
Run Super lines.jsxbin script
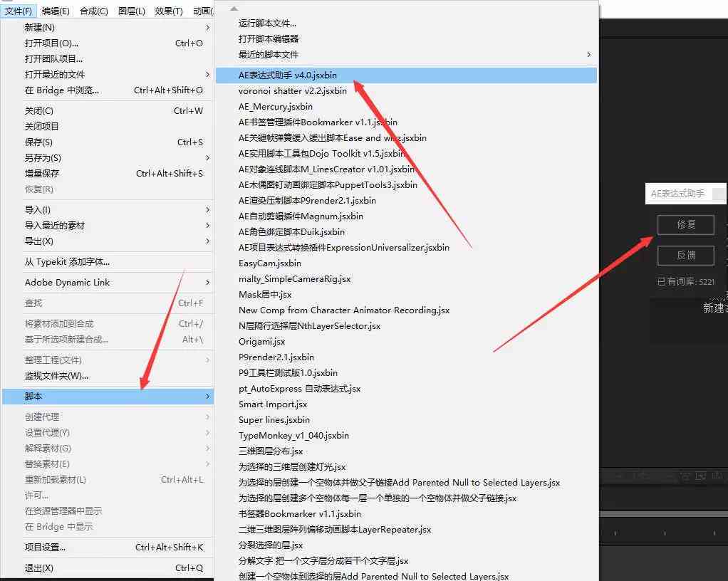(x=406, y=420)
